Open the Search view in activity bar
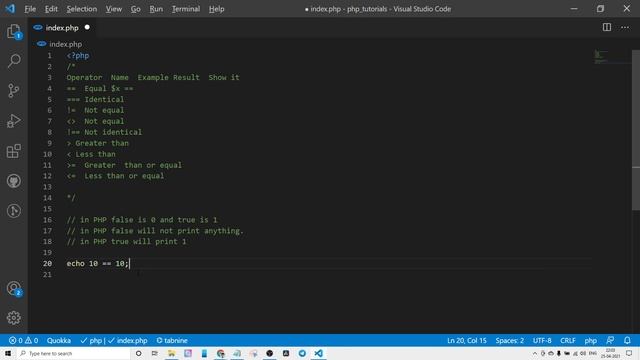The width and height of the screenshot is (640, 360). (x=13, y=61)
